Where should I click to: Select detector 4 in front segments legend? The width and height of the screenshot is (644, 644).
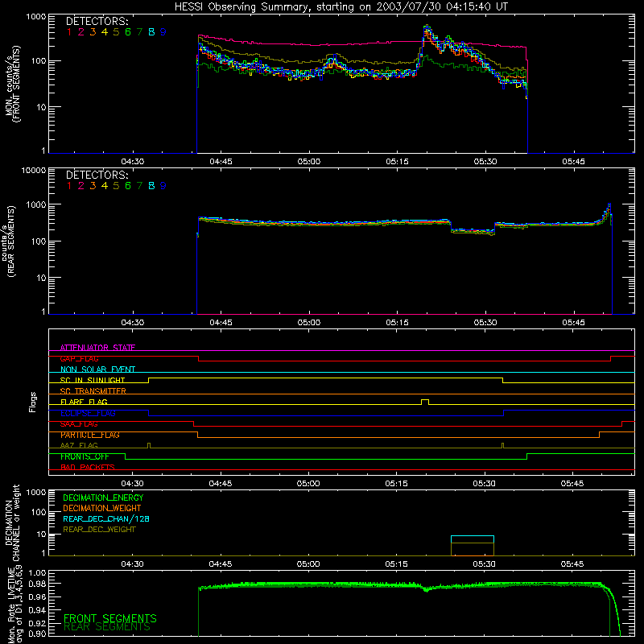click(x=105, y=32)
